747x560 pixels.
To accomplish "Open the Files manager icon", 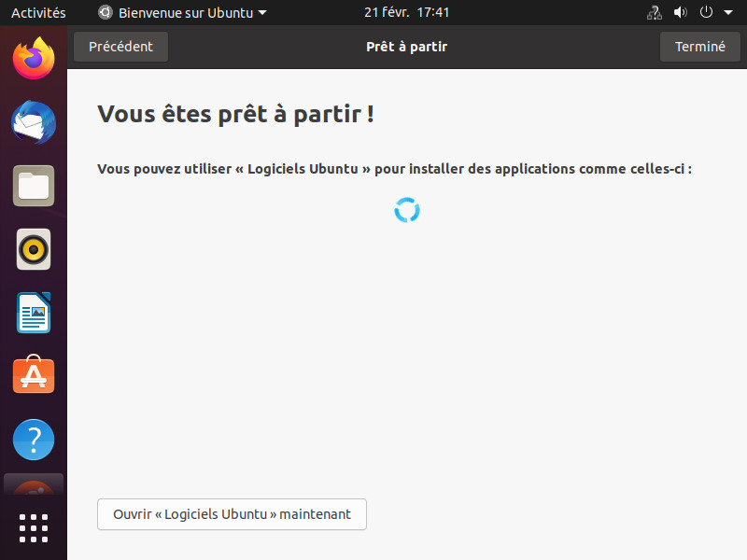I will pyautogui.click(x=34, y=186).
